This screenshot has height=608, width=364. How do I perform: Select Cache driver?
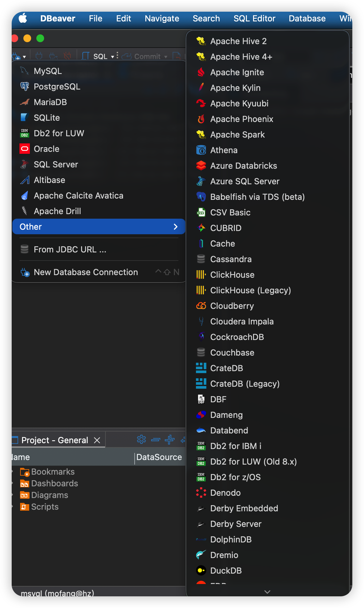pos(268,244)
